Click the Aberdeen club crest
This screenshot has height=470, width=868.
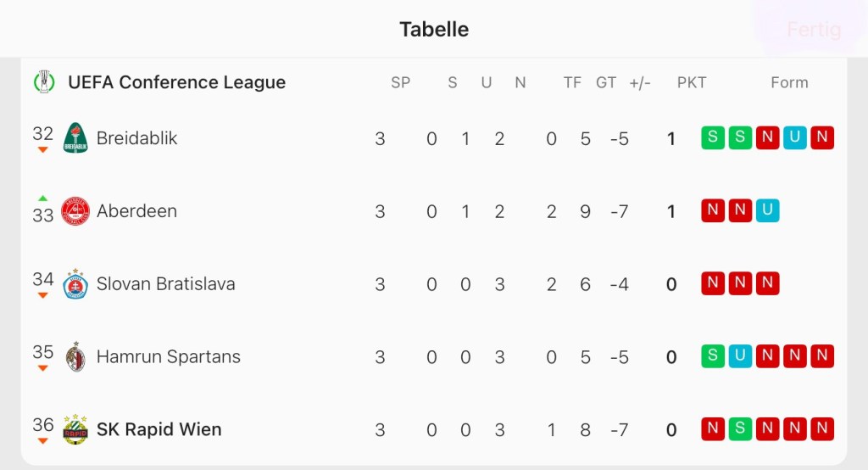tap(75, 211)
